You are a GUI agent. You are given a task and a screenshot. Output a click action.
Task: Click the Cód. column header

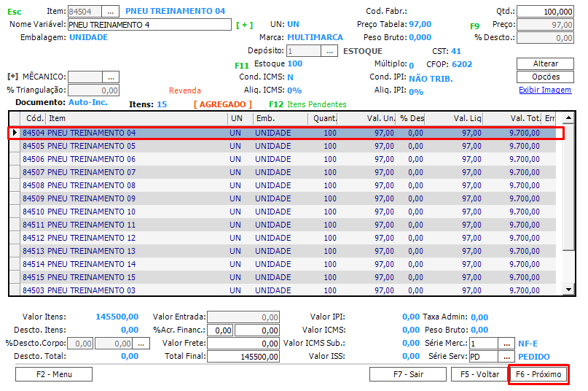point(33,118)
